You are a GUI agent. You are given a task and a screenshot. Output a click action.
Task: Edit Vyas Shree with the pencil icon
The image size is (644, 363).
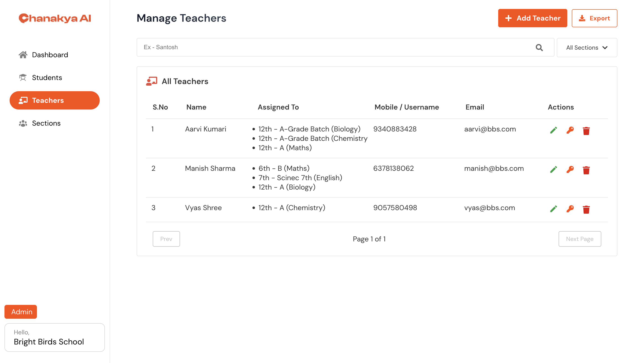[x=553, y=209]
